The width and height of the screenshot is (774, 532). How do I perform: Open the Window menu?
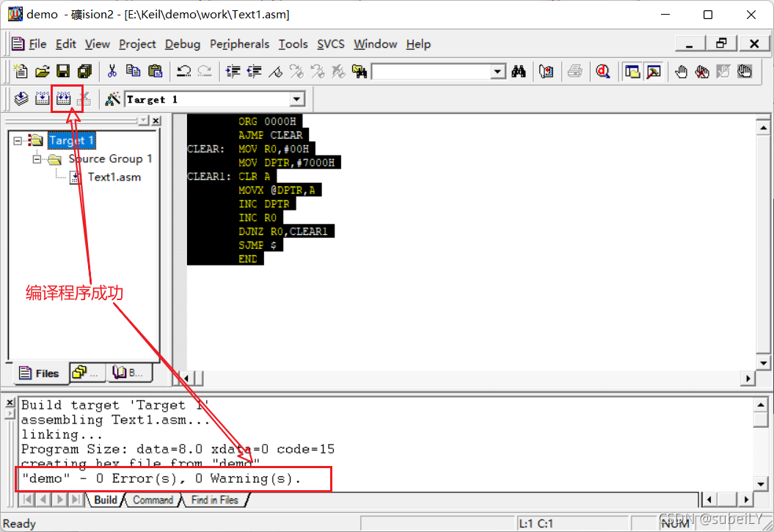pos(375,45)
